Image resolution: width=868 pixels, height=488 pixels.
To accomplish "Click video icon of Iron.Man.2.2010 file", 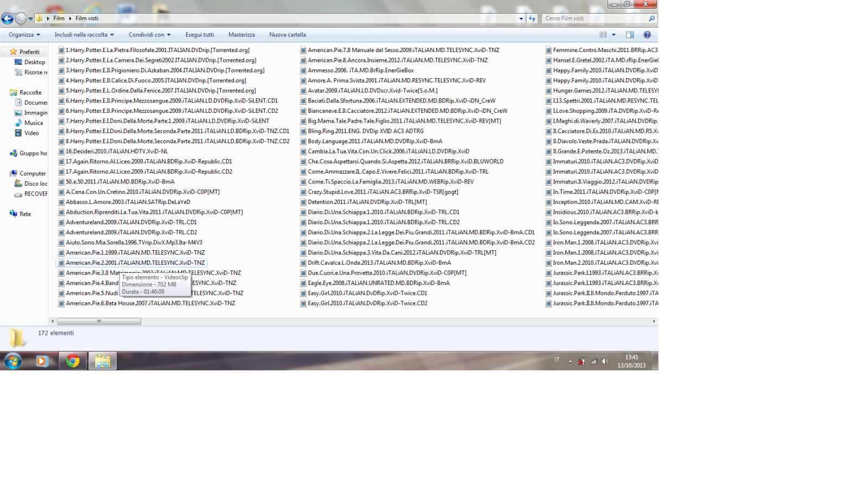I will tap(548, 263).
